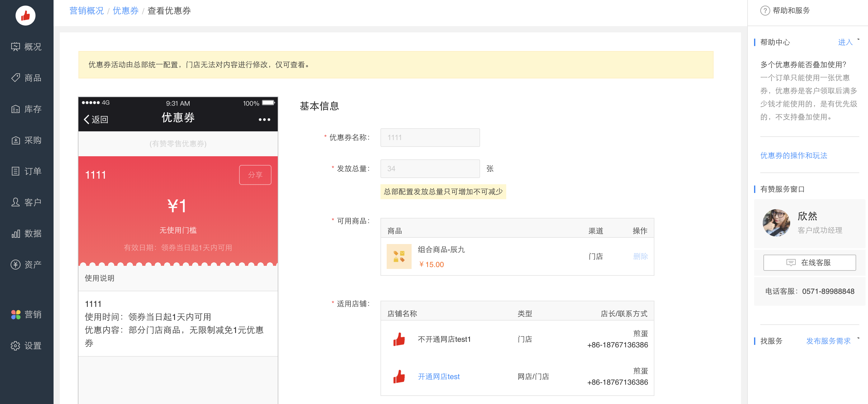Open the 订单 orders icon in sidebar
868x404 pixels.
[x=16, y=171]
